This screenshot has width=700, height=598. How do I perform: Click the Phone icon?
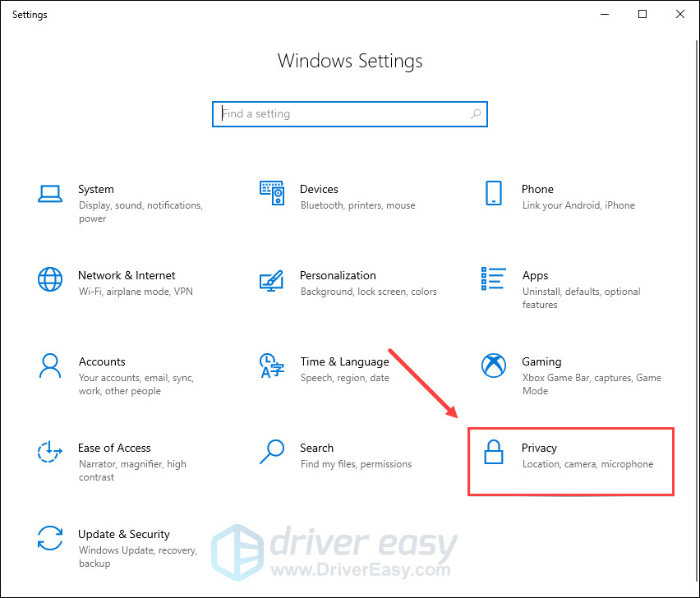coord(493,194)
